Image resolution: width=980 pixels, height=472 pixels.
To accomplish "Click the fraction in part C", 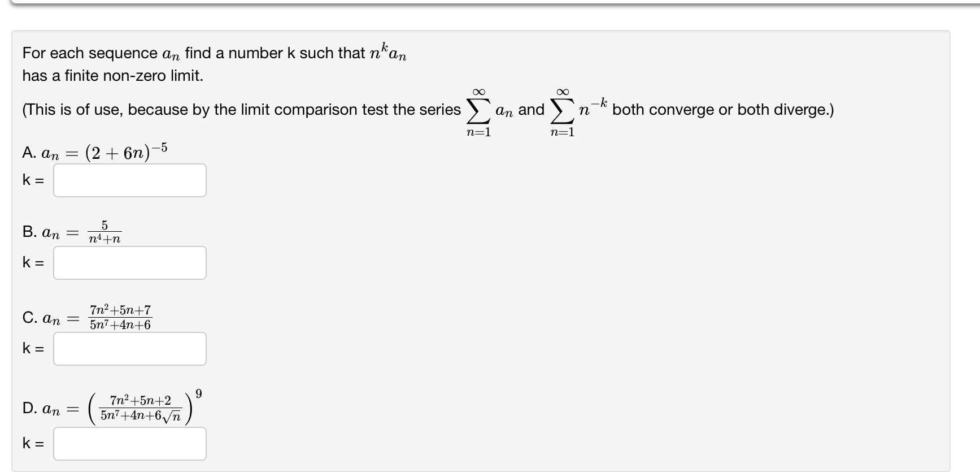I will click(x=120, y=317).
